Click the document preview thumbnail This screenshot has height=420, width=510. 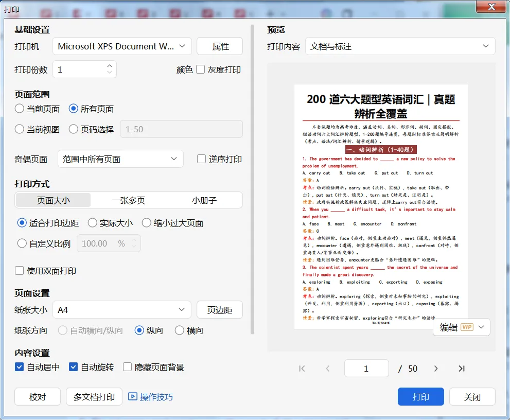[x=381, y=207]
